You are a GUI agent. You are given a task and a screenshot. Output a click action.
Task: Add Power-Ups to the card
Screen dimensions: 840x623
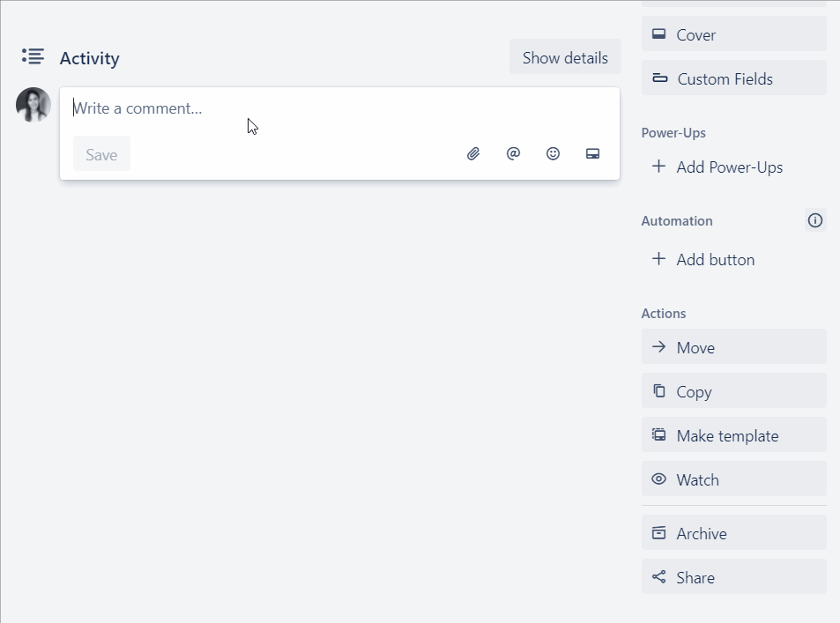(x=729, y=167)
